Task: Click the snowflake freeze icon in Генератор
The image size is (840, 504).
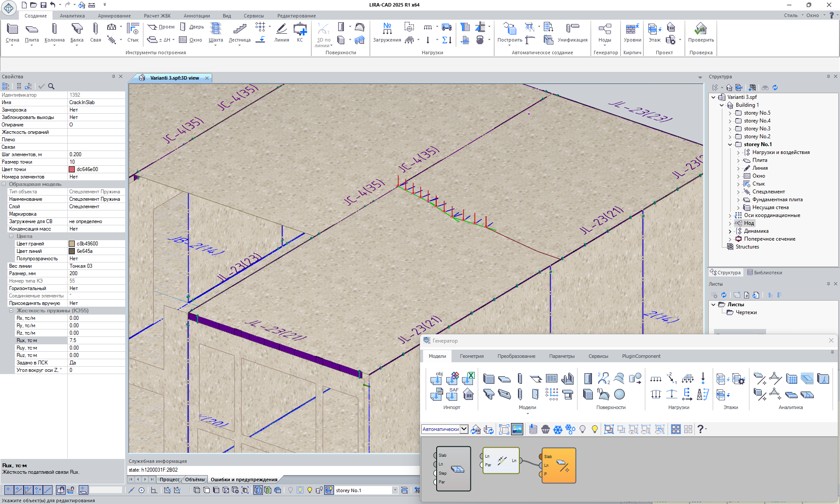Action: point(557,430)
